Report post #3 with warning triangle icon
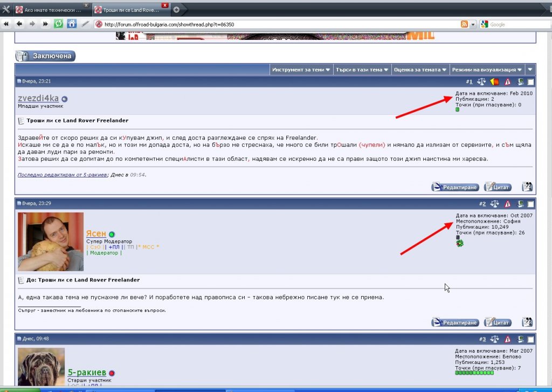Screen dimensions: 552x392 pyautogui.click(x=507, y=339)
